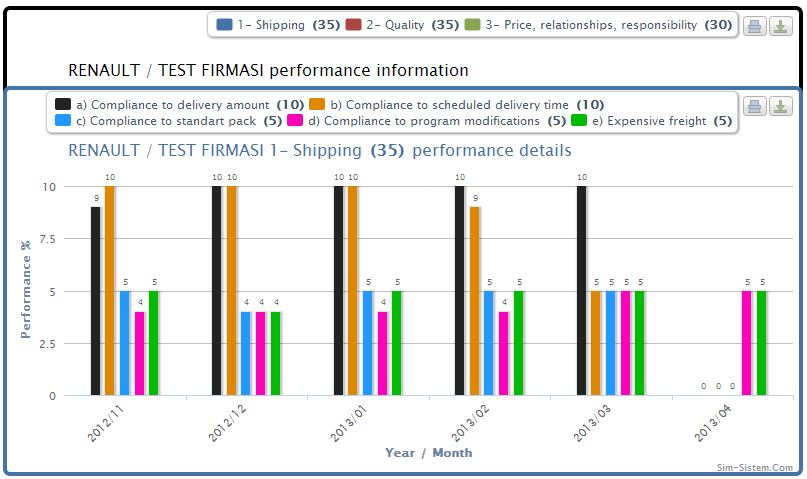Click the '1- Shipping (35) performance details' chart title
The width and height of the screenshot is (807, 479).
320,150
